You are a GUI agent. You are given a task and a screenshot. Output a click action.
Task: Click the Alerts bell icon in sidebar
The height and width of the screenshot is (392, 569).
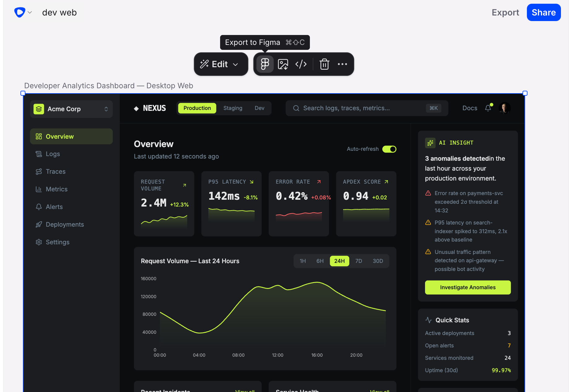[39, 207]
